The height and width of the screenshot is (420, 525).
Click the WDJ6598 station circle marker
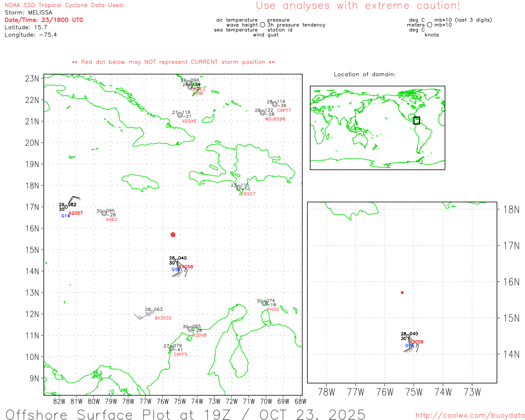[262, 113]
